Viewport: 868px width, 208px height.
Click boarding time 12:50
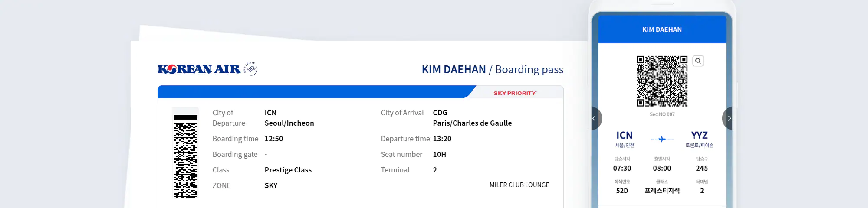tap(274, 139)
